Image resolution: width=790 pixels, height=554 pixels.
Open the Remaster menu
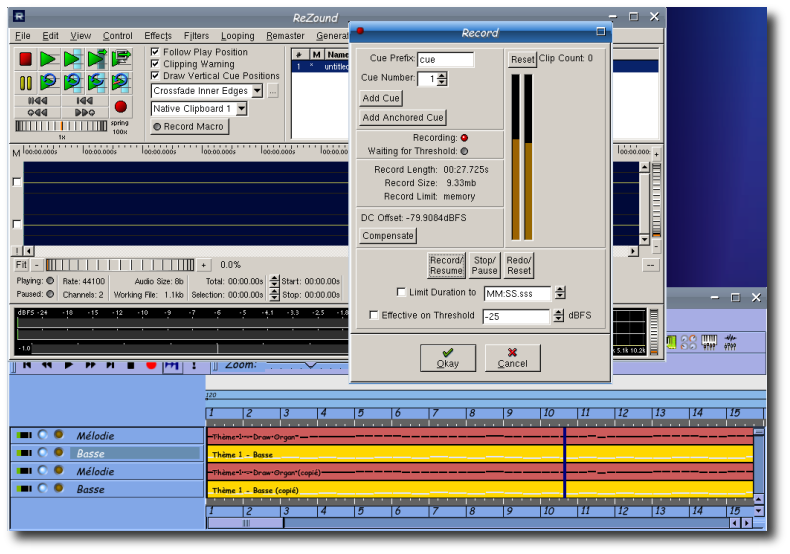pyautogui.click(x=285, y=36)
